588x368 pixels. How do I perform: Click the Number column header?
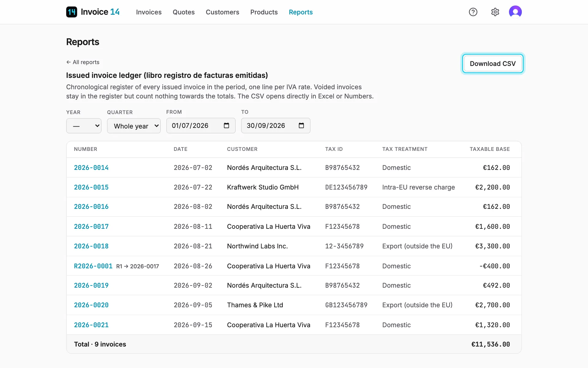click(x=85, y=149)
